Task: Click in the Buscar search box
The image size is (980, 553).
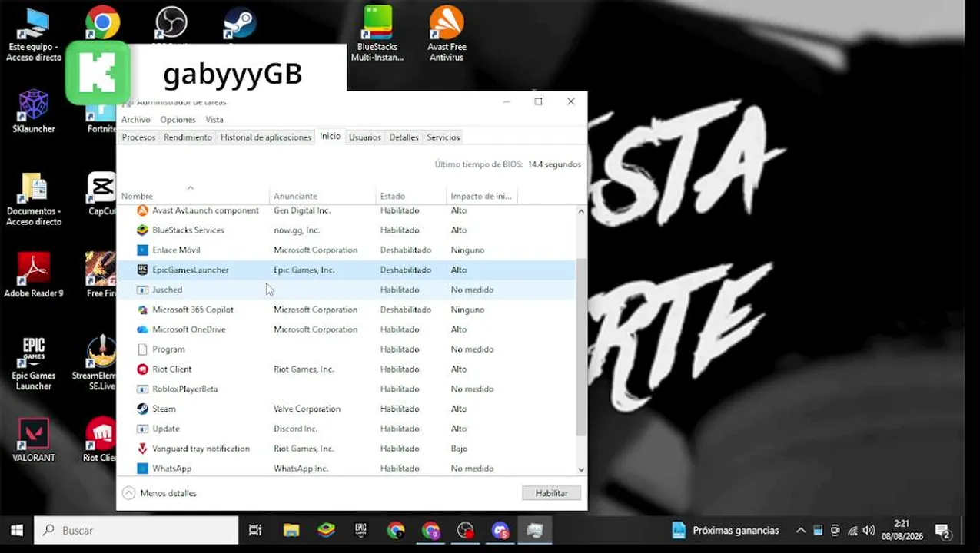Action: (136, 530)
